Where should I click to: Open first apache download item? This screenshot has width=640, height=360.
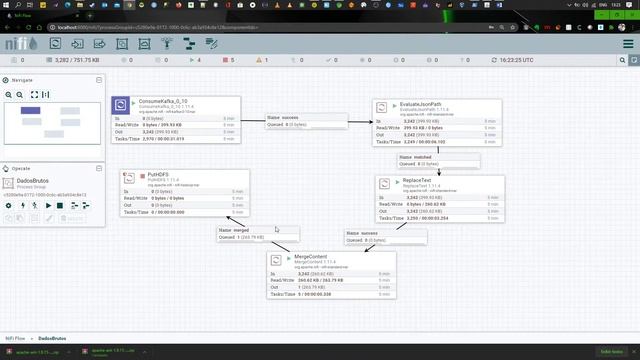(33, 351)
